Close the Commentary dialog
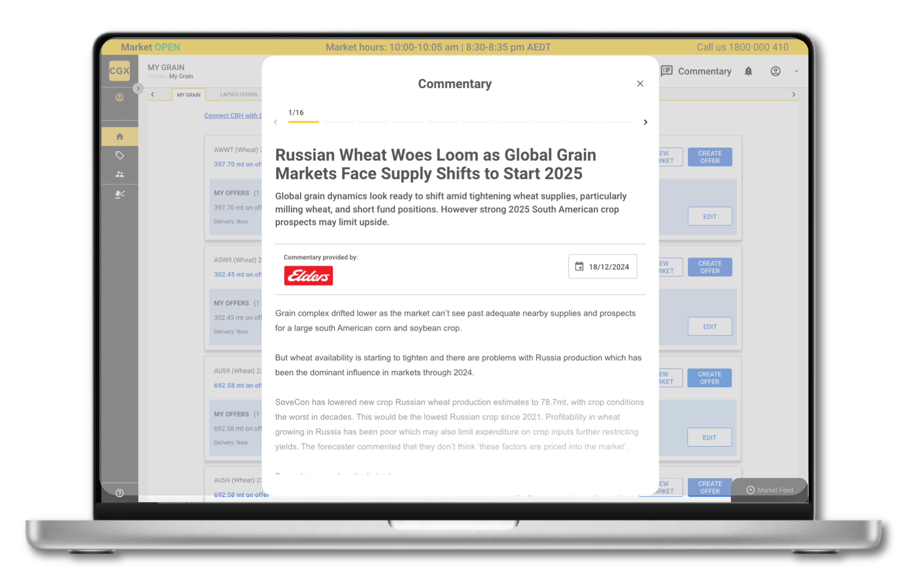Screen dimensions: 922x588 [640, 84]
